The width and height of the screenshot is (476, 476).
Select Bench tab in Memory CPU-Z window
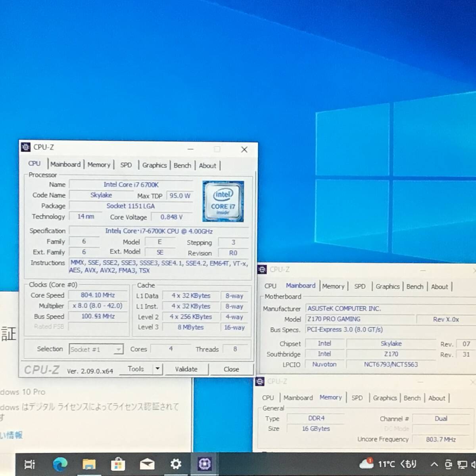point(412,398)
